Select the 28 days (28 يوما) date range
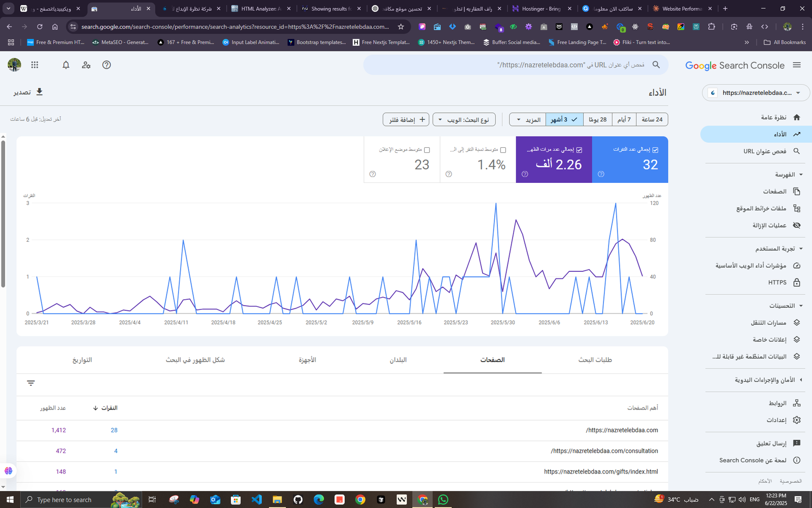This screenshot has width=812, height=508. [x=598, y=119]
